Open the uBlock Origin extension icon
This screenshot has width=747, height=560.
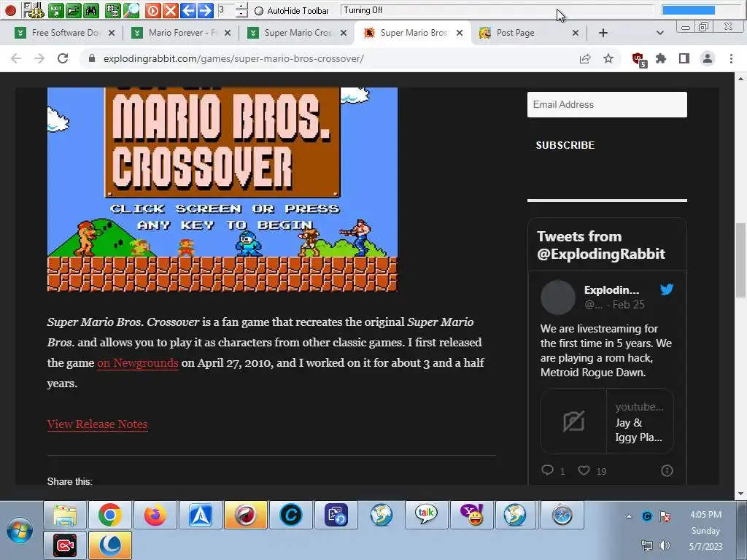(x=639, y=60)
